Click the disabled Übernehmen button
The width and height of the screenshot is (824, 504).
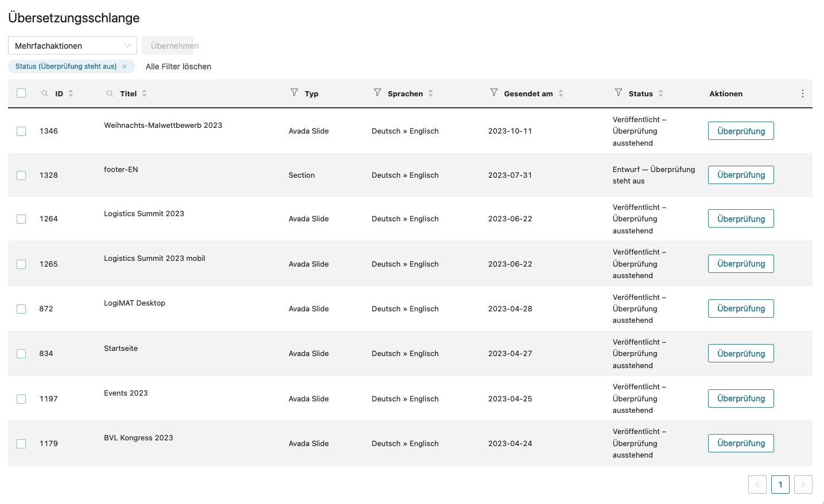coord(168,45)
